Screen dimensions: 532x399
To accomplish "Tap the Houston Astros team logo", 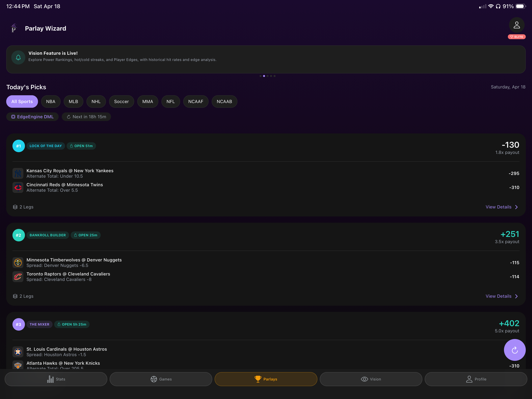I will coord(18,352).
